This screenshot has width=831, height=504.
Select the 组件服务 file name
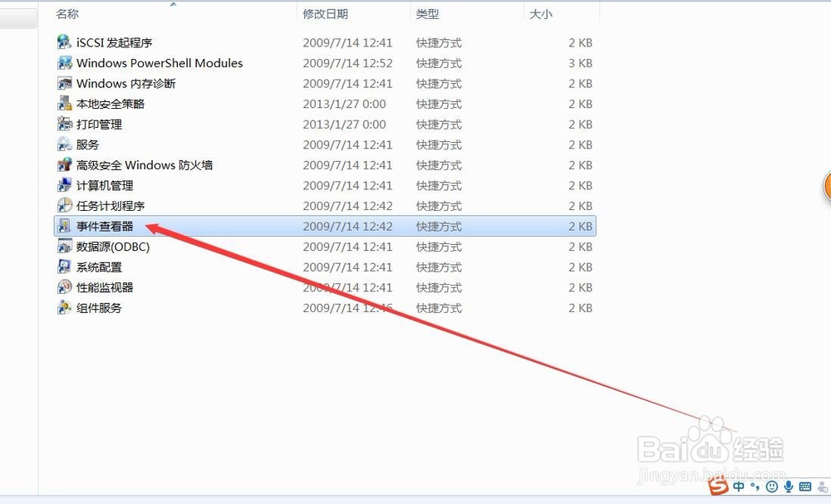pos(99,307)
